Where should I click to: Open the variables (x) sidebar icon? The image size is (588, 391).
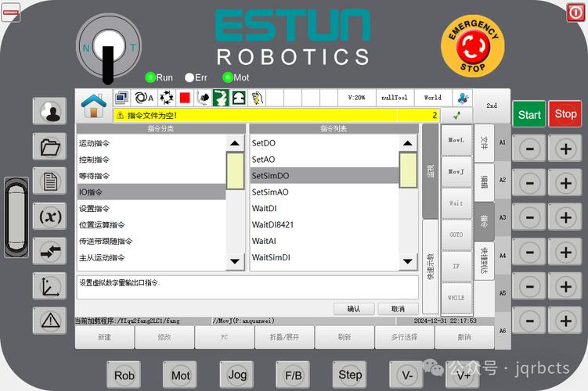50,216
